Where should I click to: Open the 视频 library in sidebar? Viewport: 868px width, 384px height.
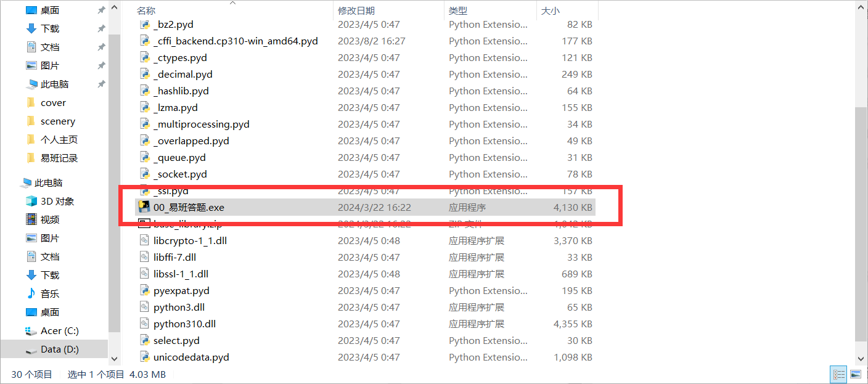tap(49, 220)
